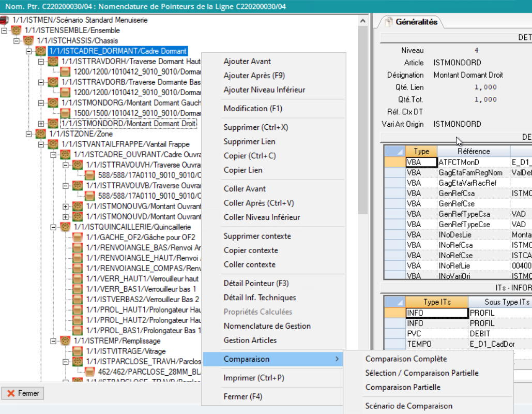Click the GACHE_OF2 item icon
The image size is (532, 414).
[78, 238]
